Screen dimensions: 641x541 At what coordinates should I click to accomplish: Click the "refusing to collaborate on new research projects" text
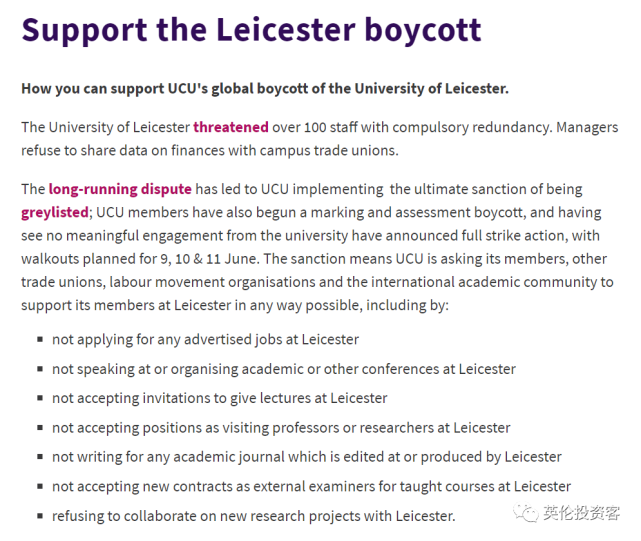pos(253,516)
